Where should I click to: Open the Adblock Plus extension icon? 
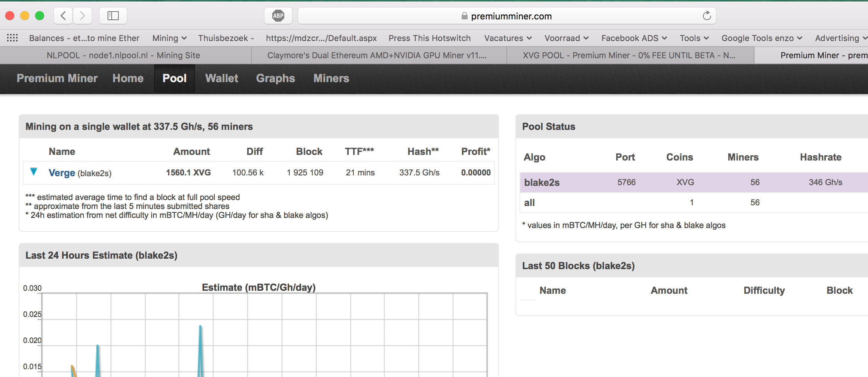pos(278,16)
